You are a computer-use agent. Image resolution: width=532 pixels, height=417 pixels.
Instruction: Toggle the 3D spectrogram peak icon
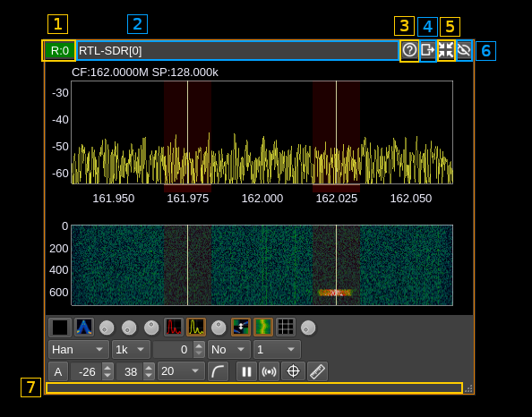click(x=84, y=328)
